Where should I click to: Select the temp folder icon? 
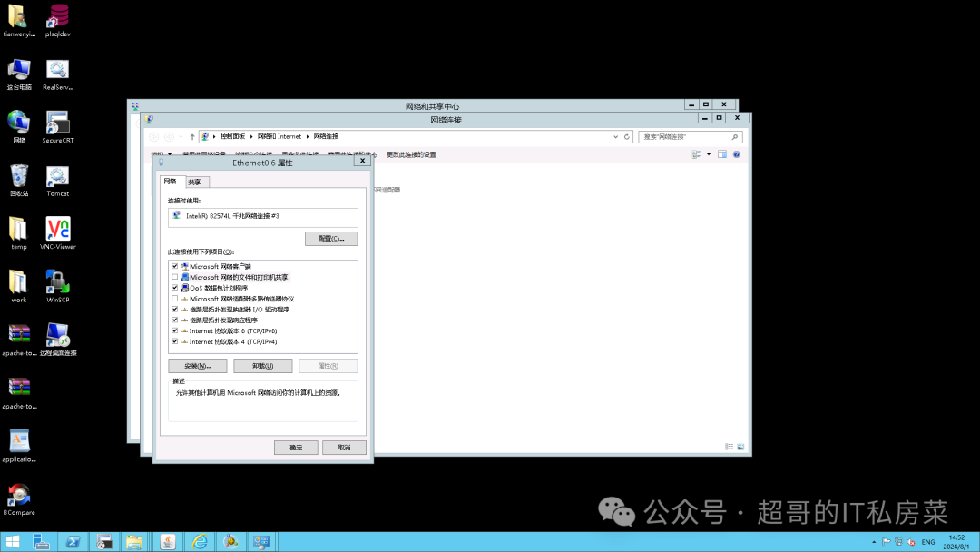click(x=19, y=233)
